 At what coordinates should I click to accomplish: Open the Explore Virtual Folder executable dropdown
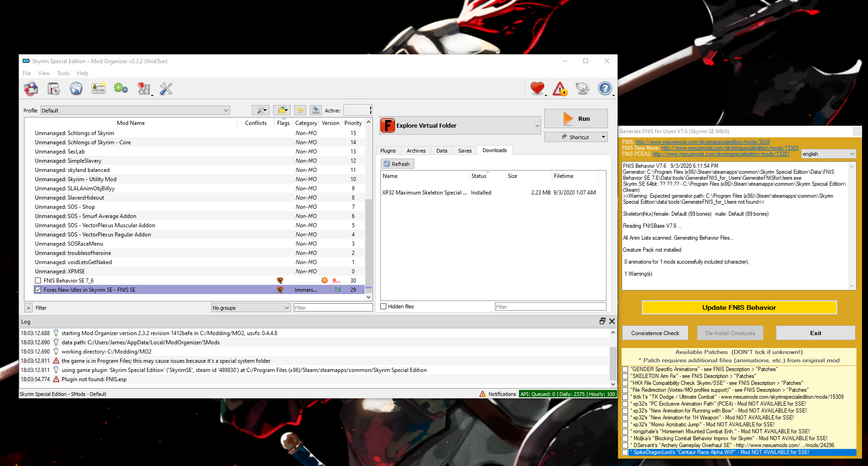point(460,125)
